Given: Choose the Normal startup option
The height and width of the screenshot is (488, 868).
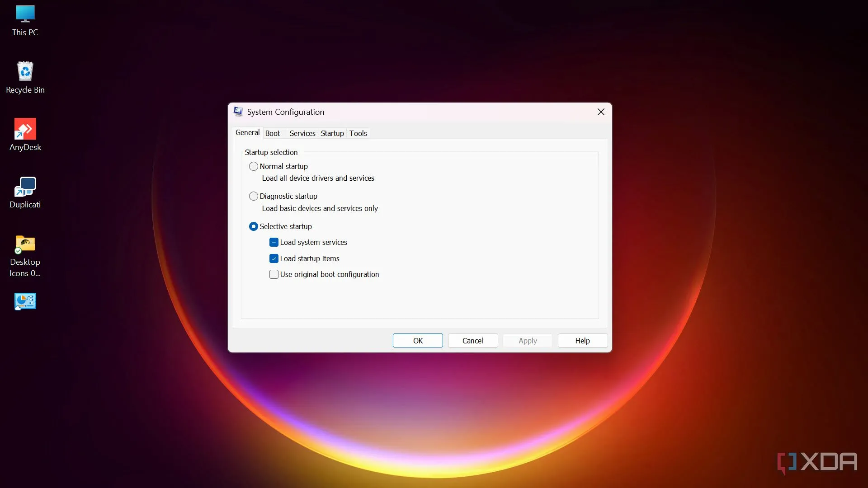Looking at the screenshot, I should (254, 166).
